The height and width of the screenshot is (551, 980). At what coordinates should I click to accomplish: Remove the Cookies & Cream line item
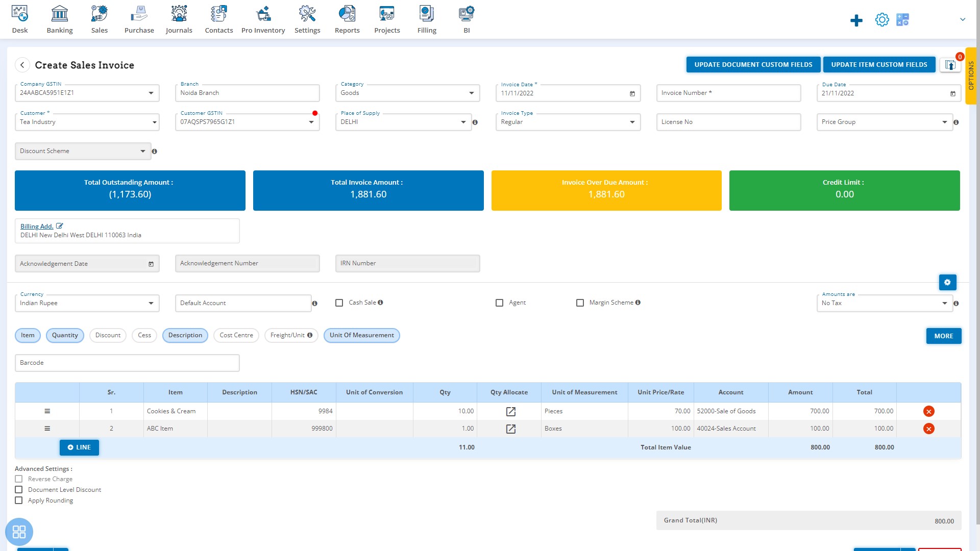tap(929, 411)
